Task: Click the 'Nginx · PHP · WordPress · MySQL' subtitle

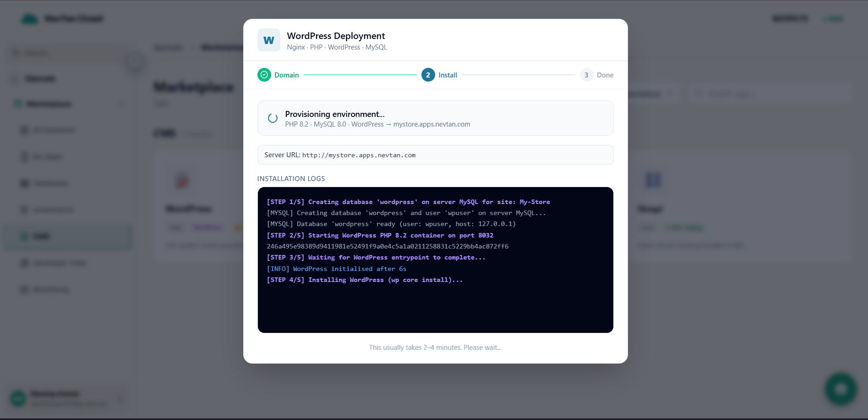Action: coord(337,47)
